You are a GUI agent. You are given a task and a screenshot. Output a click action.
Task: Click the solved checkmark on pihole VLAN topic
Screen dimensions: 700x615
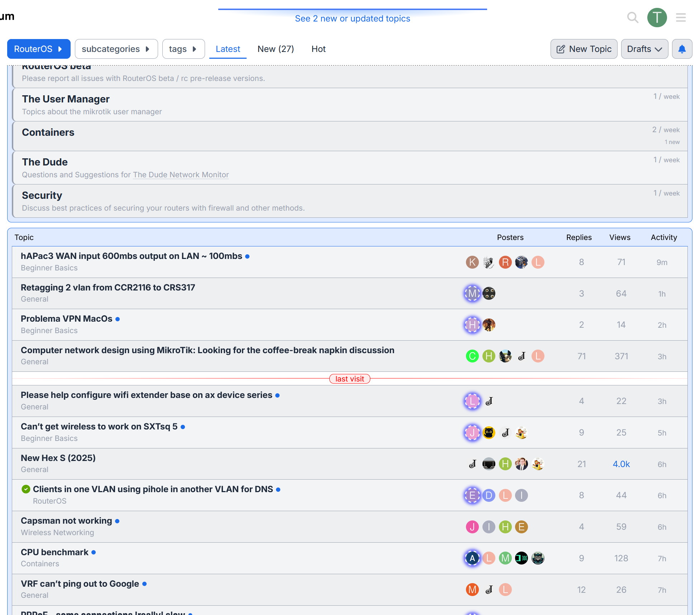coord(26,489)
